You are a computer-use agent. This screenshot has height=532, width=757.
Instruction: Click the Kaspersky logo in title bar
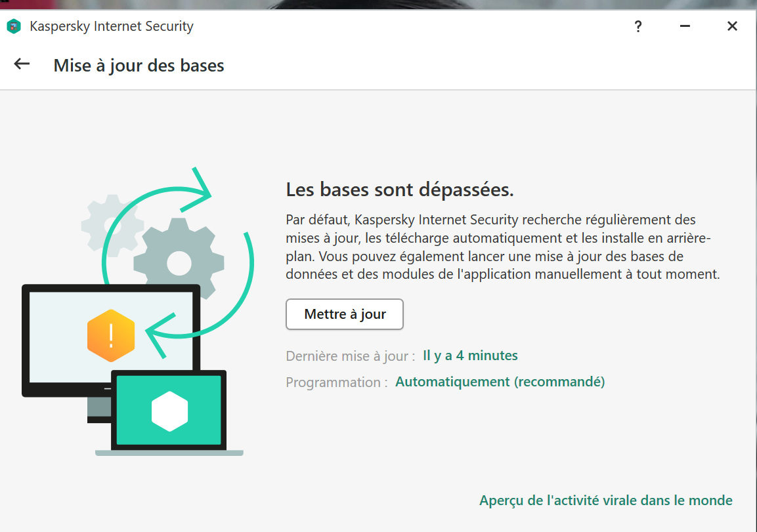[x=14, y=26]
